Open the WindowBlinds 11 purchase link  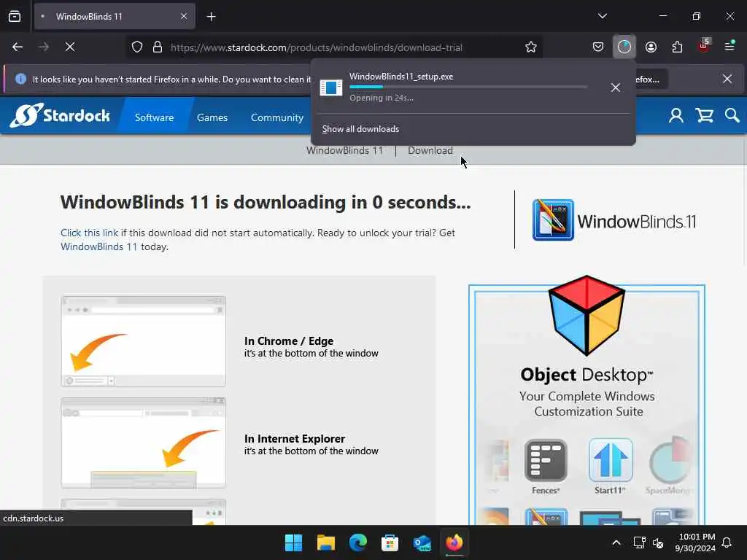(x=98, y=246)
